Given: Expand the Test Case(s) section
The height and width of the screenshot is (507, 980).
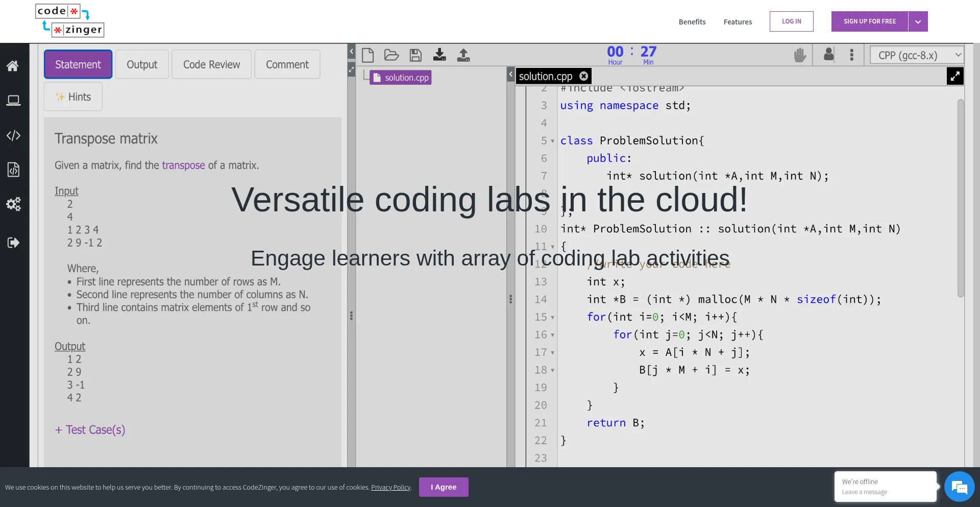Looking at the screenshot, I should tap(90, 430).
